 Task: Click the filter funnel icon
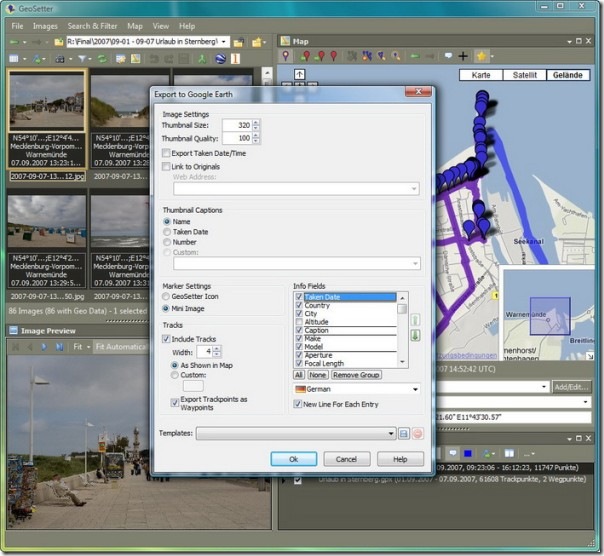[x=82, y=59]
